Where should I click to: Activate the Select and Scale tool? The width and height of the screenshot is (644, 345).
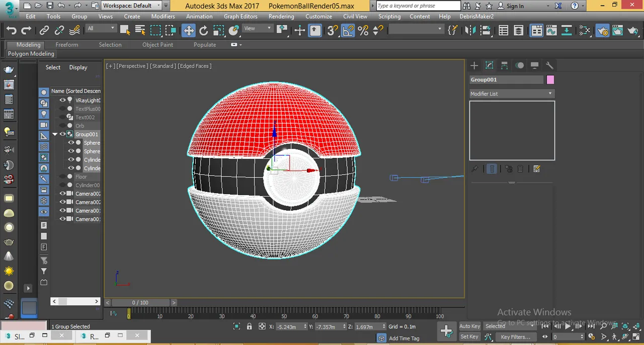tap(219, 31)
